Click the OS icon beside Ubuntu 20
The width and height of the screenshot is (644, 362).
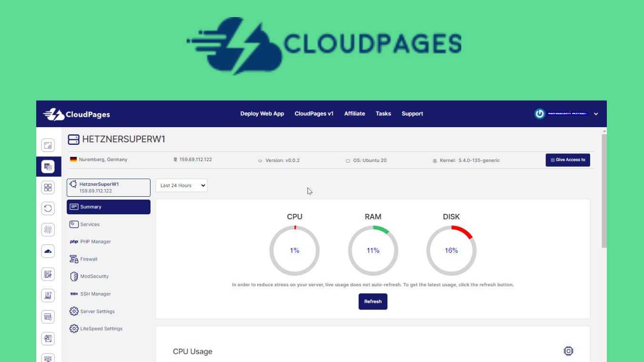tap(348, 161)
